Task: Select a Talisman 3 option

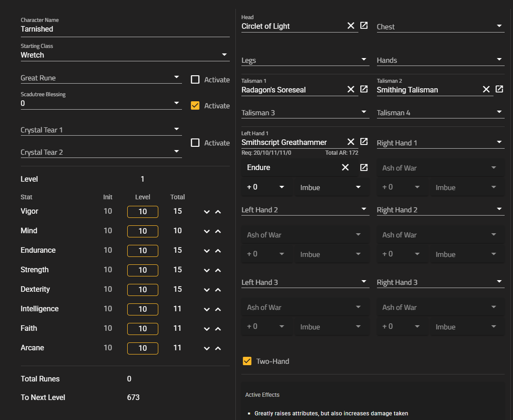Action: pyautogui.click(x=305, y=112)
